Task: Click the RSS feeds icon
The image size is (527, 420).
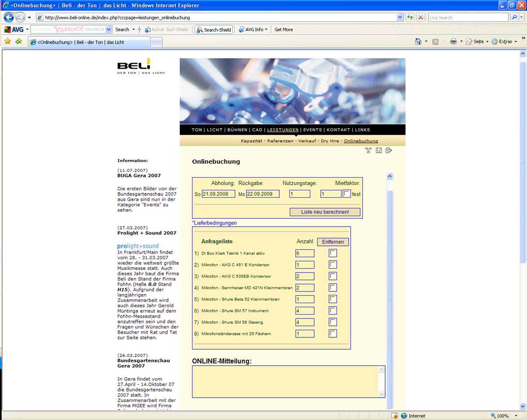Action: pos(436,42)
